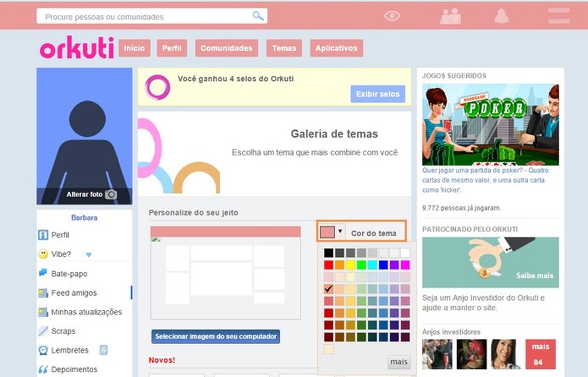Image resolution: width=588 pixels, height=377 pixels.
Task: Open Bate-papo in sidebar
Action: (x=69, y=274)
